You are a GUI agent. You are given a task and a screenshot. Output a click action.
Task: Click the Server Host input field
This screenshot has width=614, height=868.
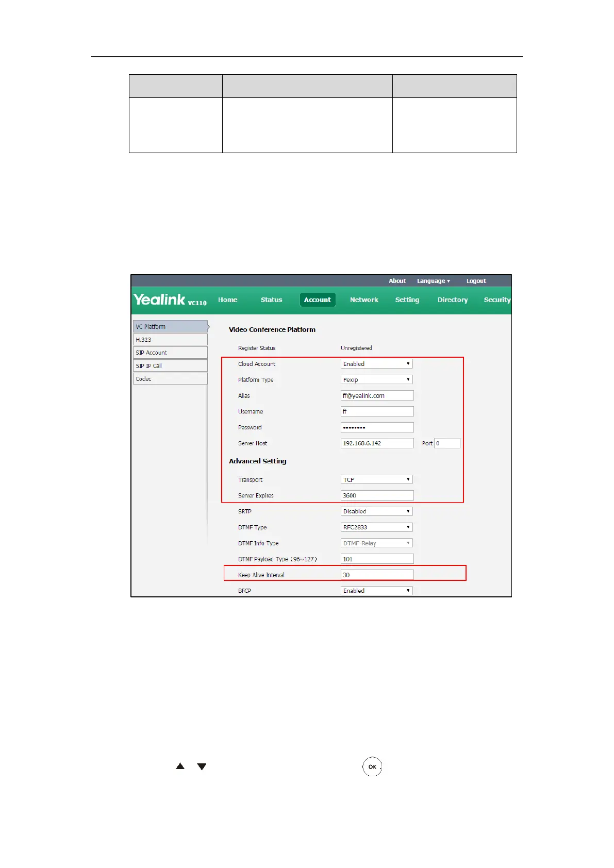(377, 443)
